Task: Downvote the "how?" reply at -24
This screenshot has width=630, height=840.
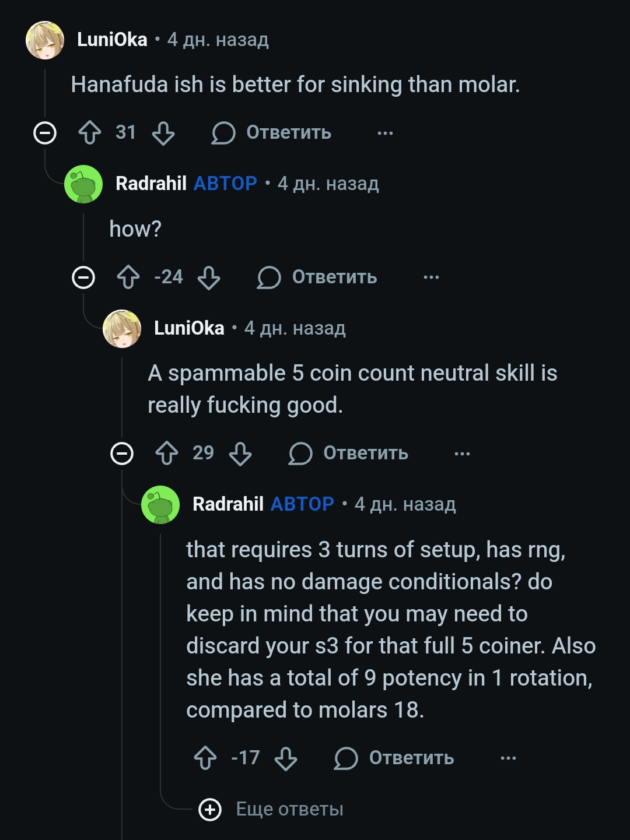Action: (208, 277)
